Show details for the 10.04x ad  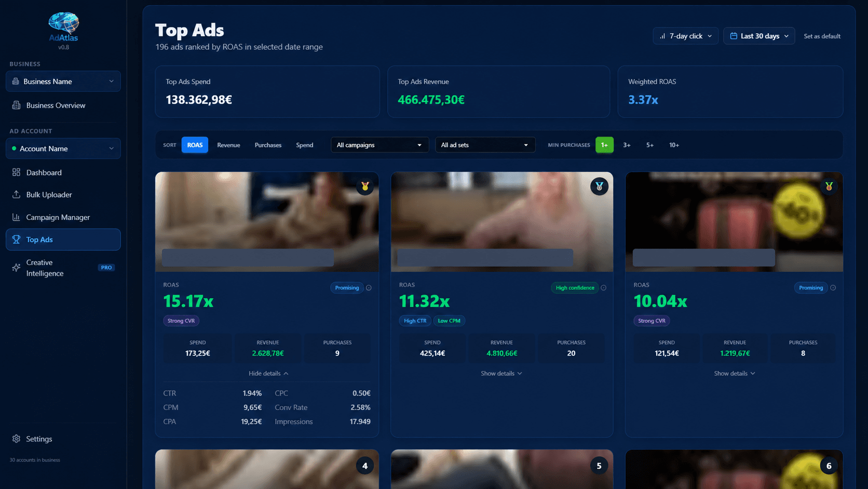tap(734, 374)
